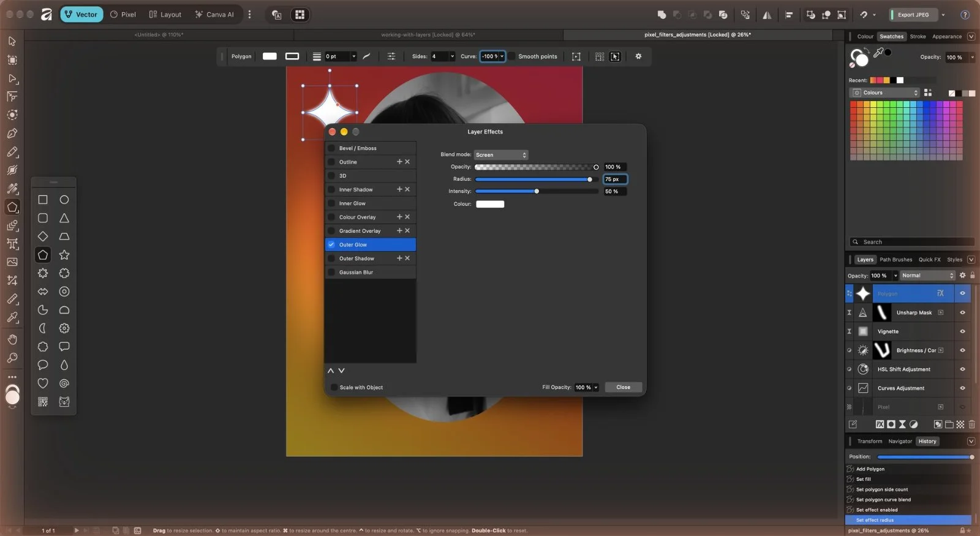
Task: Open the Sides count dropdown
Action: 453,56
